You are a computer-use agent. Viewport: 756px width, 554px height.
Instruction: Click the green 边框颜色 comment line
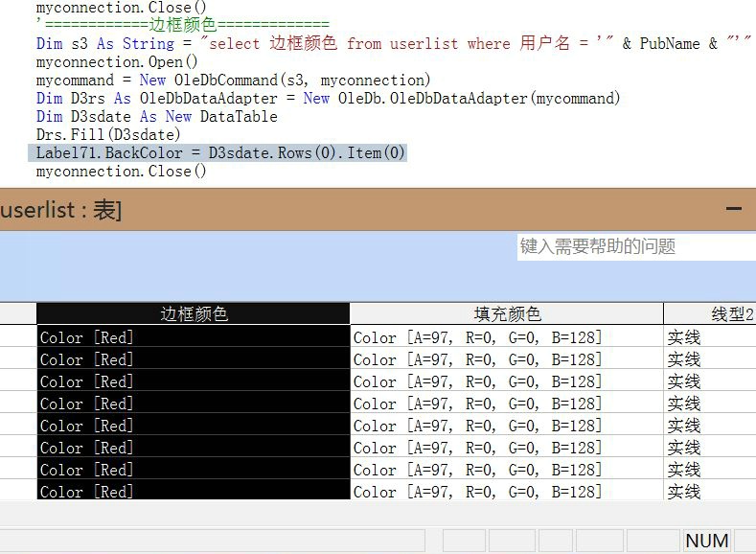tap(183, 24)
